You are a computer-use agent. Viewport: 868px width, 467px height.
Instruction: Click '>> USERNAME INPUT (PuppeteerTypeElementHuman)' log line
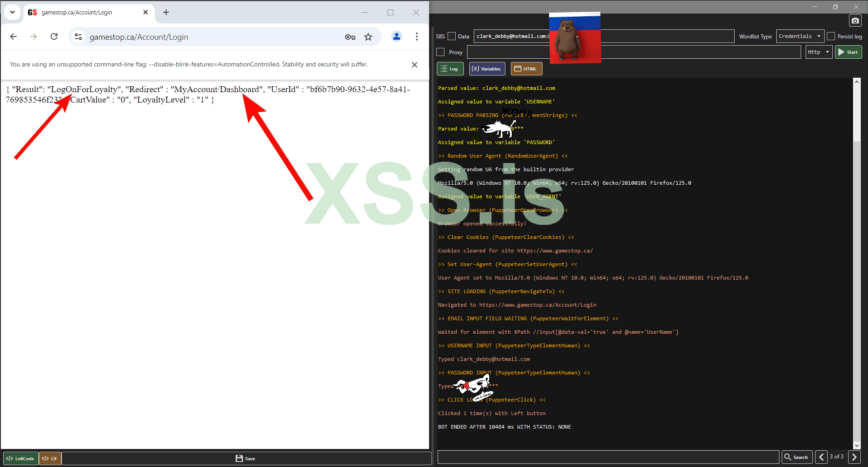[514, 346]
